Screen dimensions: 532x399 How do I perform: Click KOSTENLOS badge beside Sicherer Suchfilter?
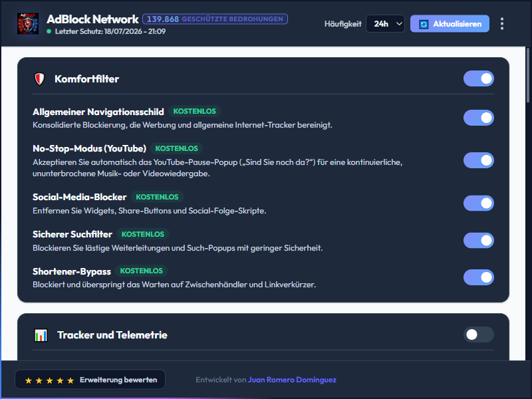coord(143,235)
